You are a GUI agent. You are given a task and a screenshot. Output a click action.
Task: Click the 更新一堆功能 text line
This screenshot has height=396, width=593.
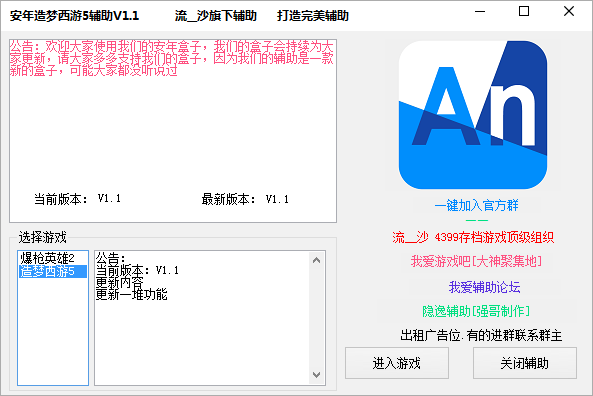pyautogui.click(x=131, y=294)
